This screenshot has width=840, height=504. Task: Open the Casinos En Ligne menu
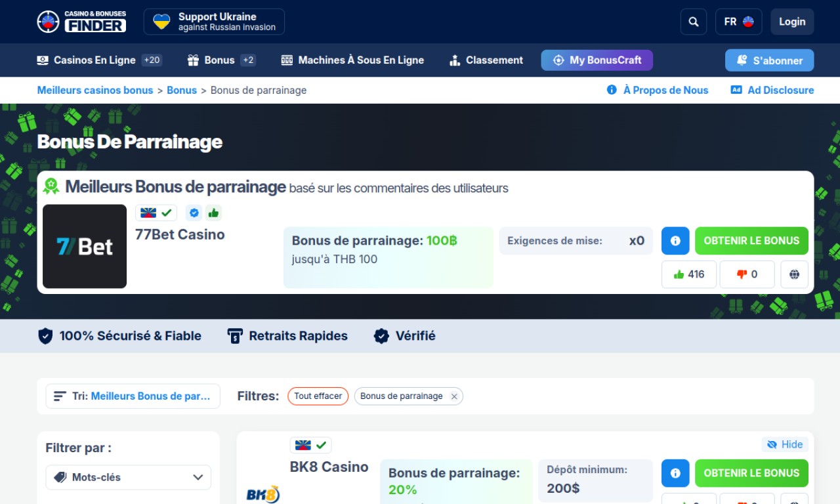pos(99,60)
